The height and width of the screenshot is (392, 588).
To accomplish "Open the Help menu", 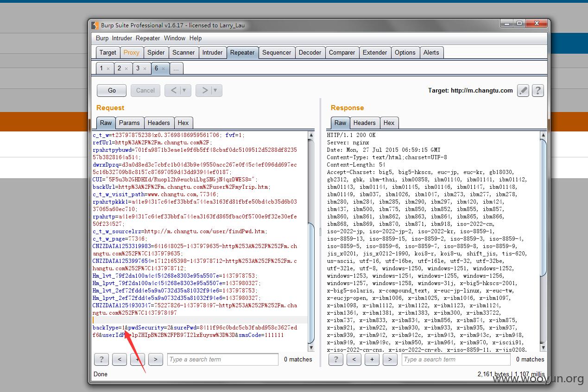I will pyautogui.click(x=196, y=38).
